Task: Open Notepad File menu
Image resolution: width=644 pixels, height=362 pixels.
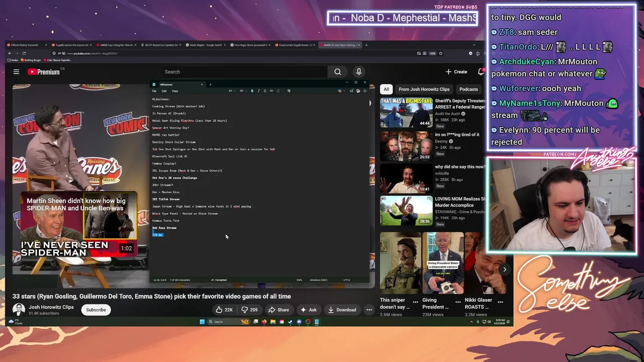Action: click(154, 91)
